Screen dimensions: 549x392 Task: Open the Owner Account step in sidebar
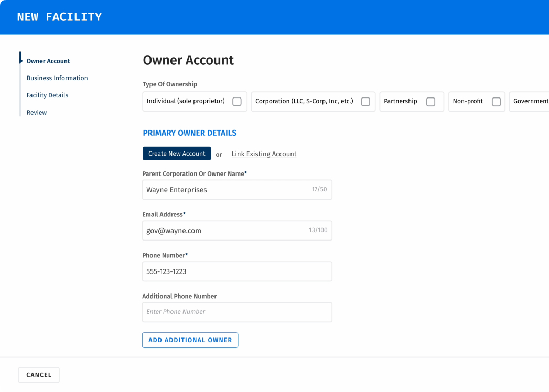click(48, 61)
